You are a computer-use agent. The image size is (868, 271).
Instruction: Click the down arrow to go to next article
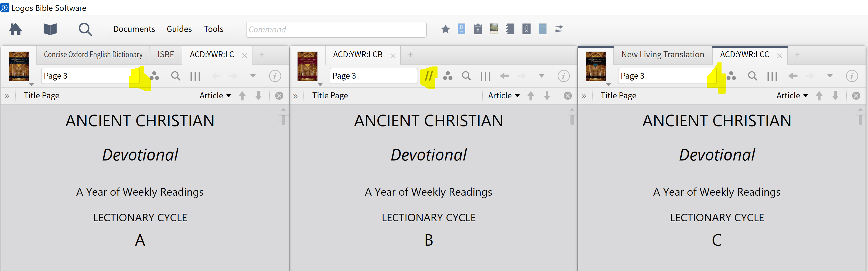pos(258,95)
